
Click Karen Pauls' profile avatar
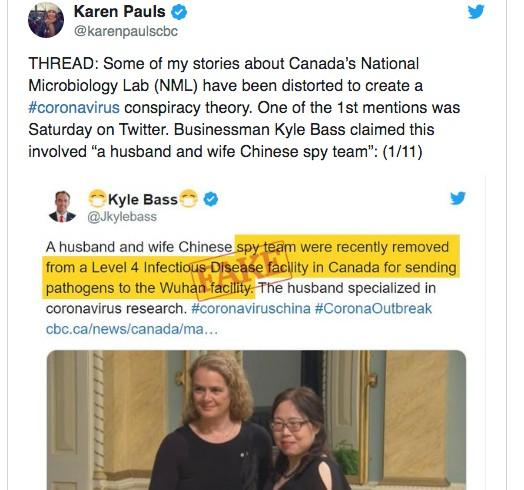coord(46,20)
